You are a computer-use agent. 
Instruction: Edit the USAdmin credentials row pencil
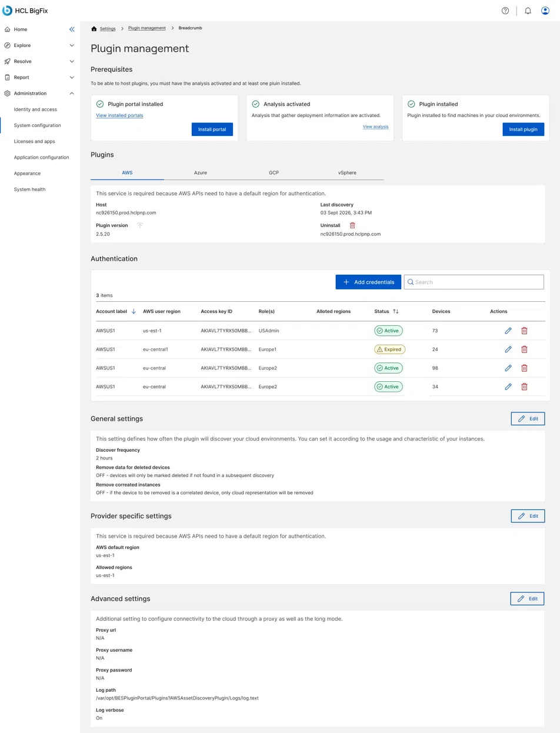pos(508,331)
